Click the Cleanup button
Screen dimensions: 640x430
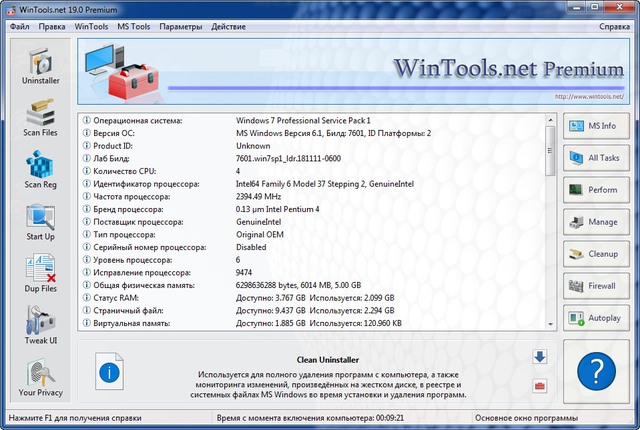[x=596, y=254]
